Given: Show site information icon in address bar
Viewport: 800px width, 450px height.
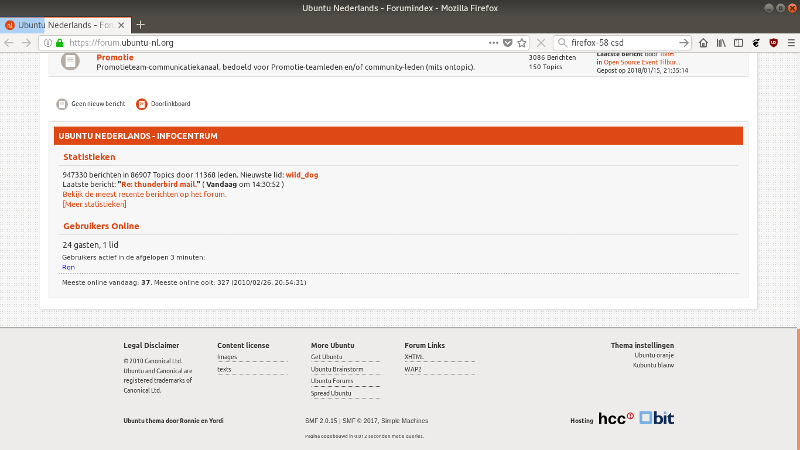Looking at the screenshot, I should pyautogui.click(x=48, y=43).
